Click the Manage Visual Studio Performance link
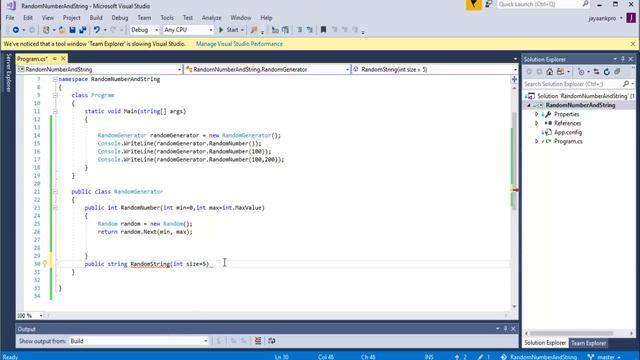Screen dimensions: 640x360 pos(239,44)
